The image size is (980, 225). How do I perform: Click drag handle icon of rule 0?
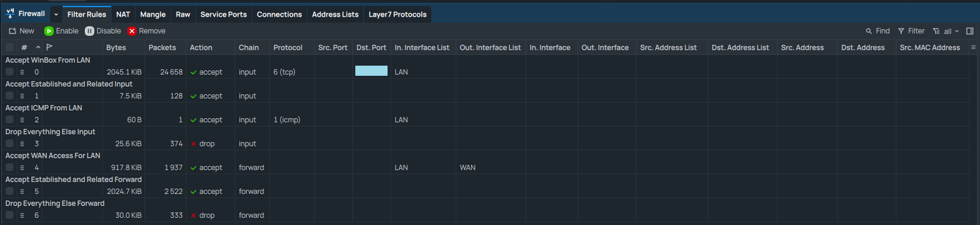22,72
